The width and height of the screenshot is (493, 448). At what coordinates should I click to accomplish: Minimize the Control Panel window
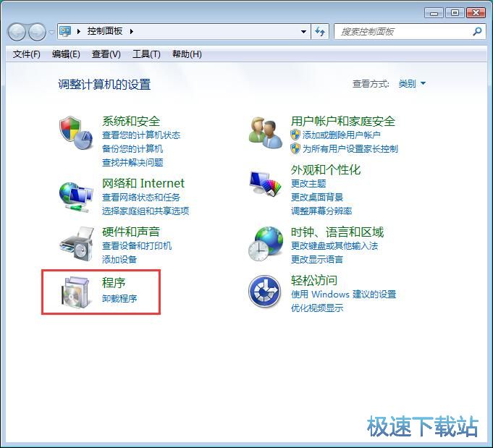pos(434,13)
